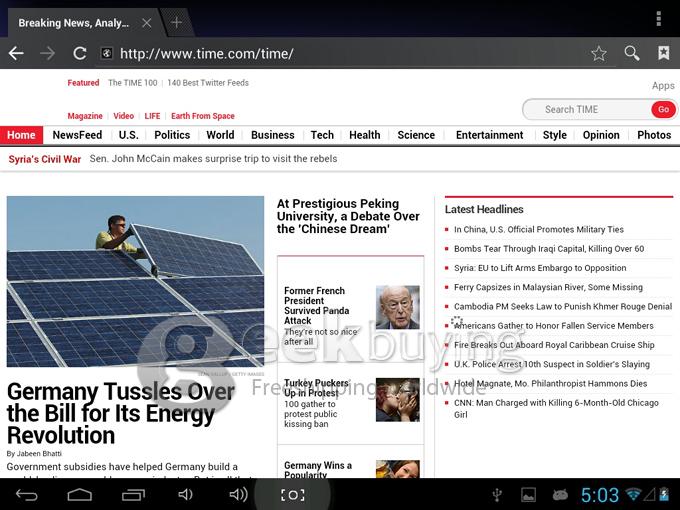The width and height of the screenshot is (680, 510).
Task: Tap the Android debug notification icon
Action: pos(560,495)
